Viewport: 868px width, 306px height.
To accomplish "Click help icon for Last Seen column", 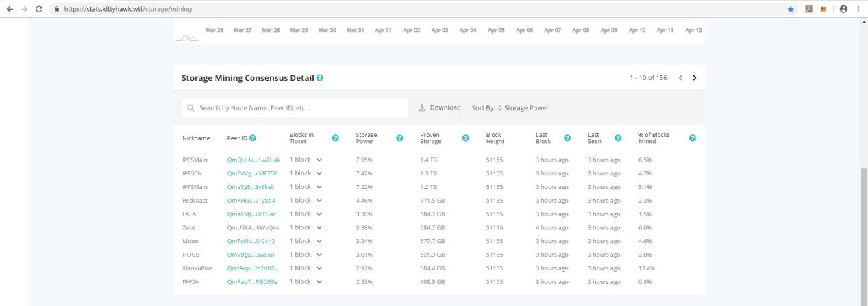I will click(x=618, y=138).
